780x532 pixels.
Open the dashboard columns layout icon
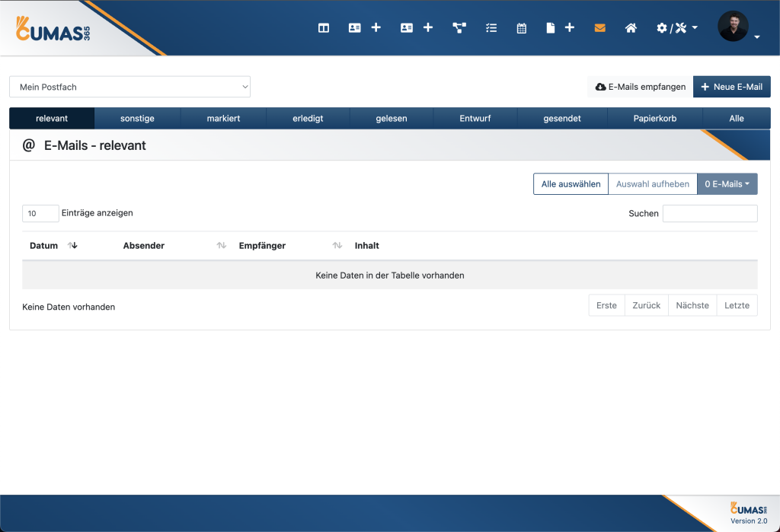point(324,28)
